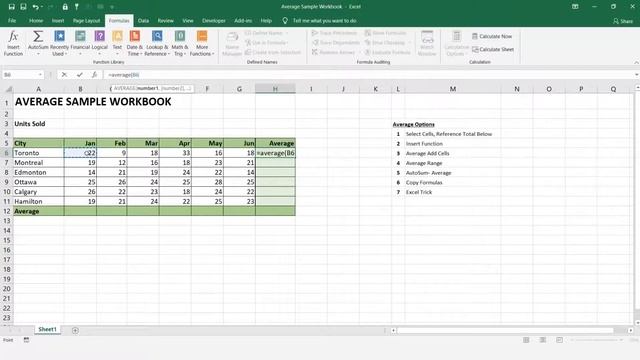Click Montreal Jan value 19
The image size is (640, 360).
(80, 162)
